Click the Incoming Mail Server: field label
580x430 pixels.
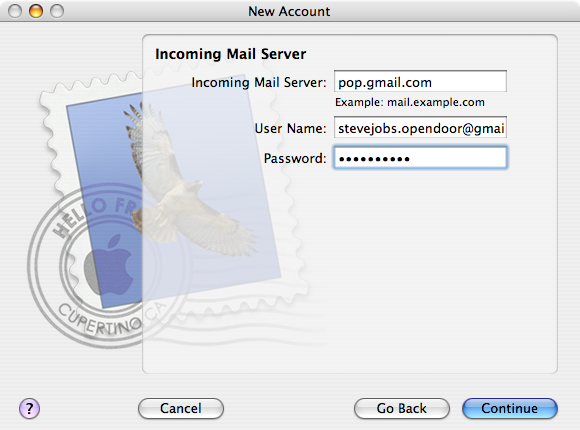259,83
